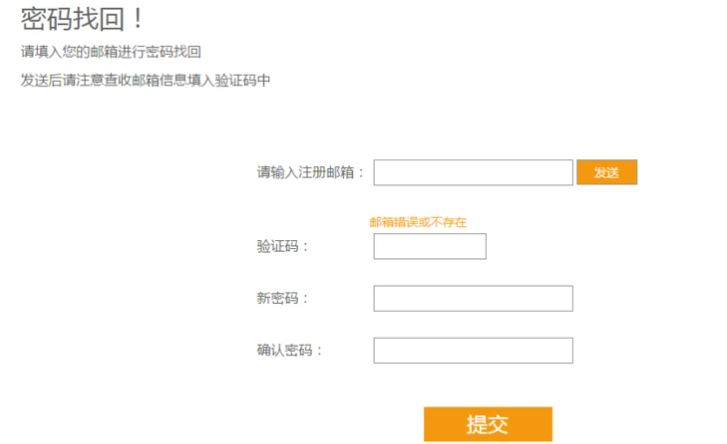This screenshot has width=727, height=444.
Task: Activate the short verification code textbox
Action: [429, 246]
